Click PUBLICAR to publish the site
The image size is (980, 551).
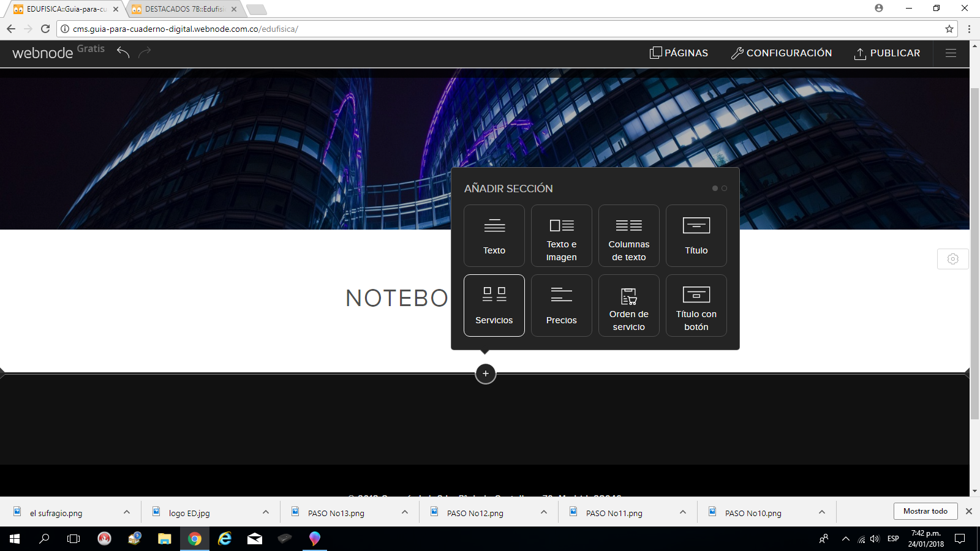coord(887,53)
